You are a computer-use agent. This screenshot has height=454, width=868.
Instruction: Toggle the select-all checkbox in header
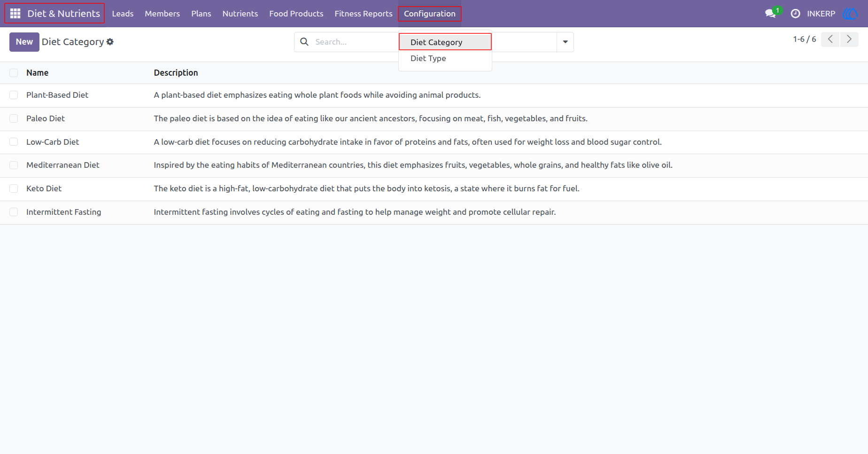(14, 73)
